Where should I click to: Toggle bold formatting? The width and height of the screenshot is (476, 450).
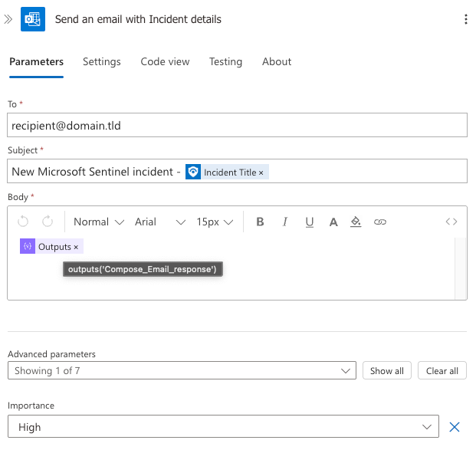coord(260,222)
